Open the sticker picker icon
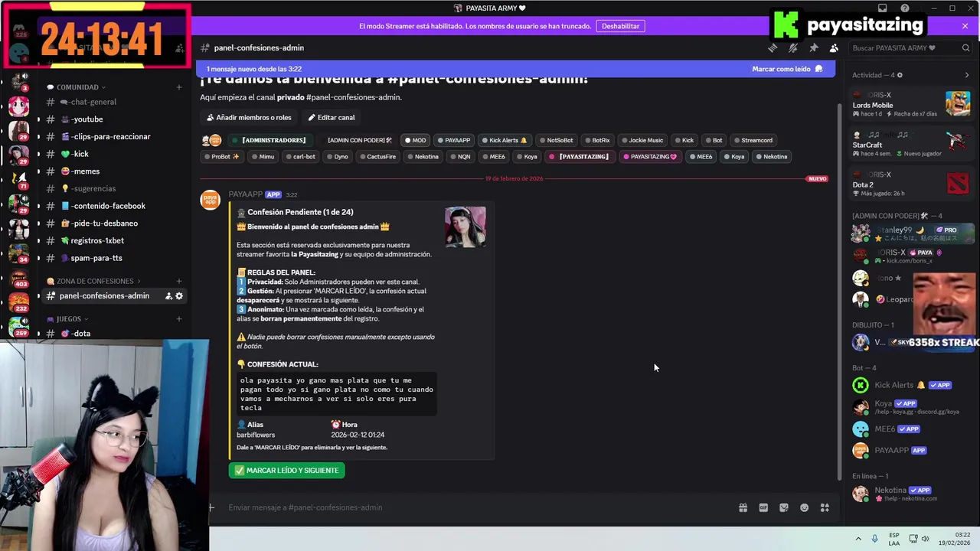 [784, 507]
